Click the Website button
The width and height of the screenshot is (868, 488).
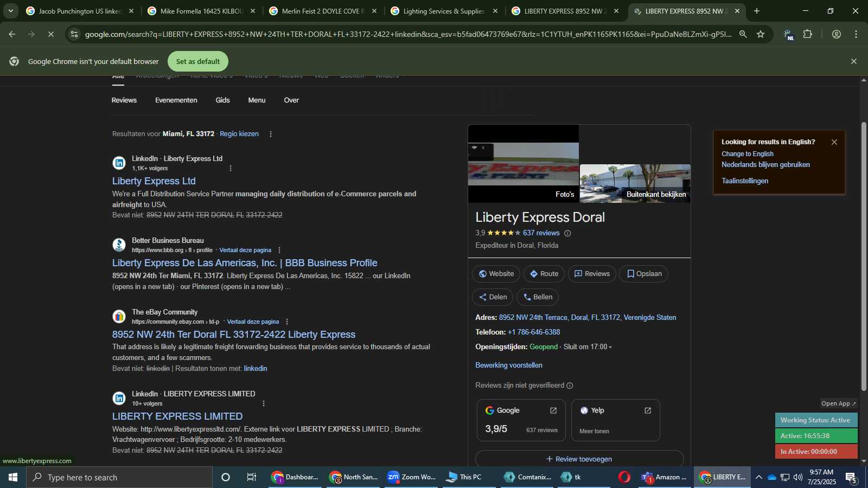(x=496, y=274)
